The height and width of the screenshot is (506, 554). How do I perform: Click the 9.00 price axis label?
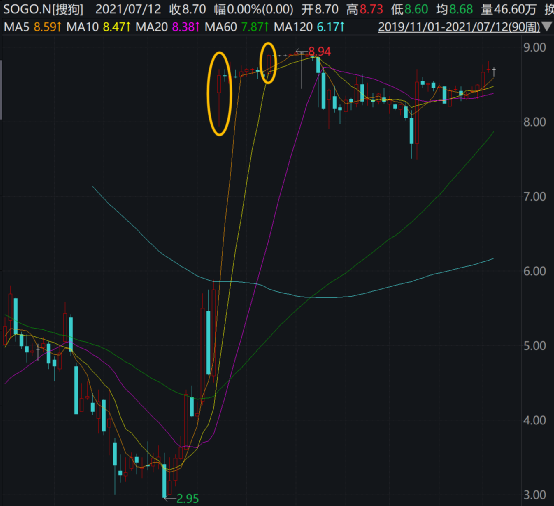(x=535, y=47)
